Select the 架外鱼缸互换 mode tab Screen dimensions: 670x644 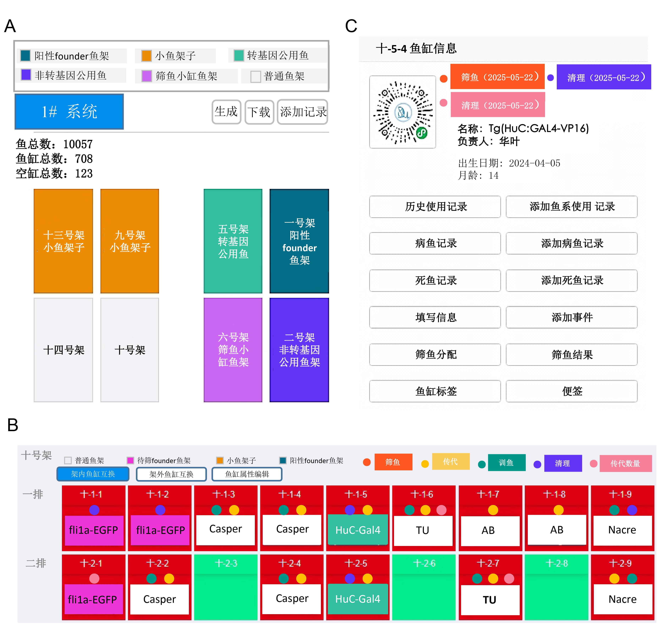click(171, 474)
